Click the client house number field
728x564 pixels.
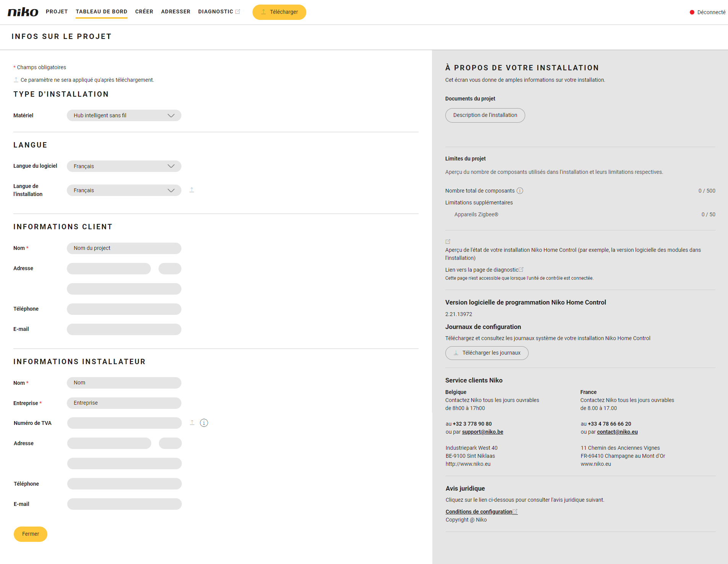pyautogui.click(x=170, y=269)
